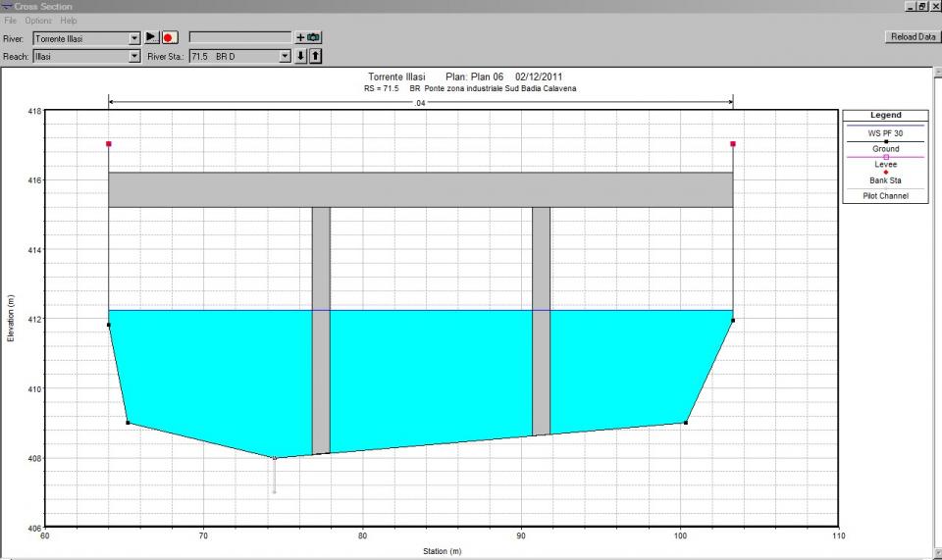Image resolution: width=942 pixels, height=560 pixels.
Task: Open the Help menu
Action: point(68,21)
